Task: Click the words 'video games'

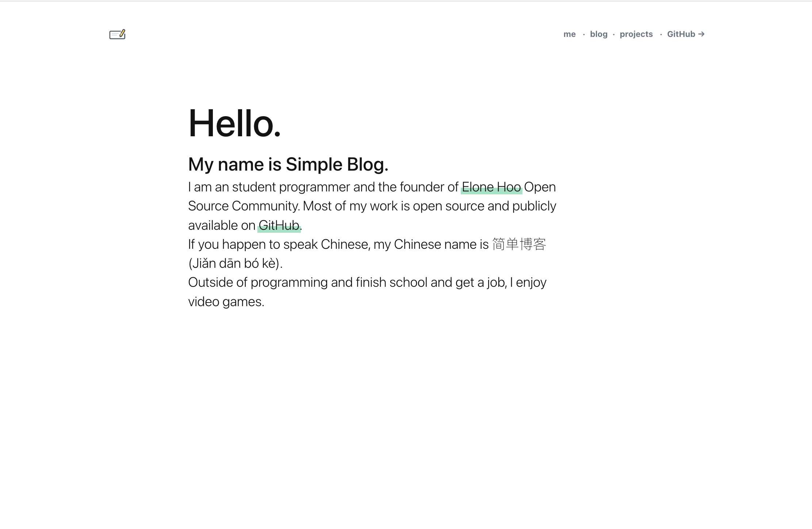Action: pyautogui.click(x=225, y=302)
